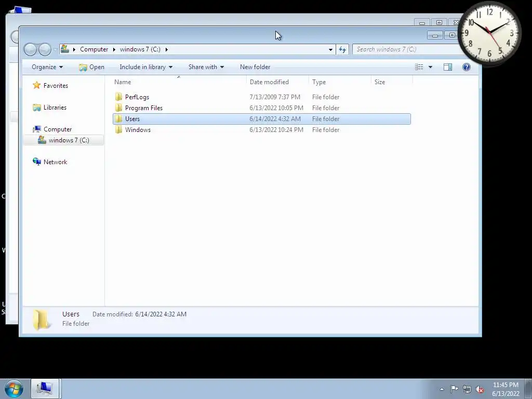Select windows 7 (C:) in navigation pane
The width and height of the screenshot is (532, 399).
[x=69, y=140]
